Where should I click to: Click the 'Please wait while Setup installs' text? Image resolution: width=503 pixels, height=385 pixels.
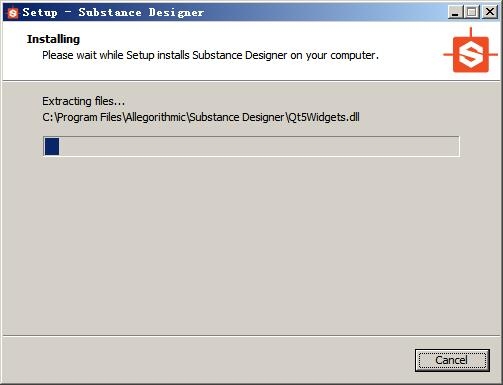[x=115, y=55]
